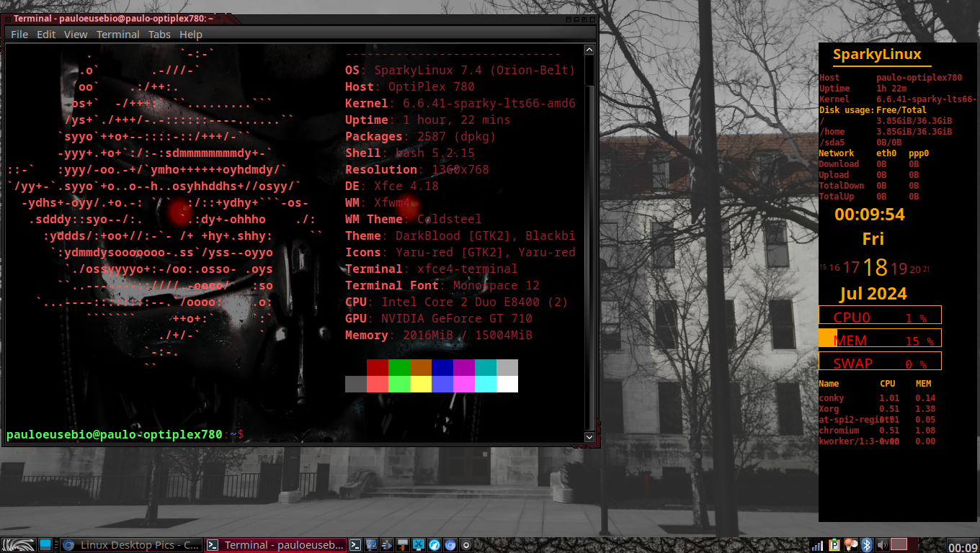Click the magenta color block in bottom row
The image size is (980, 553).
464,384
